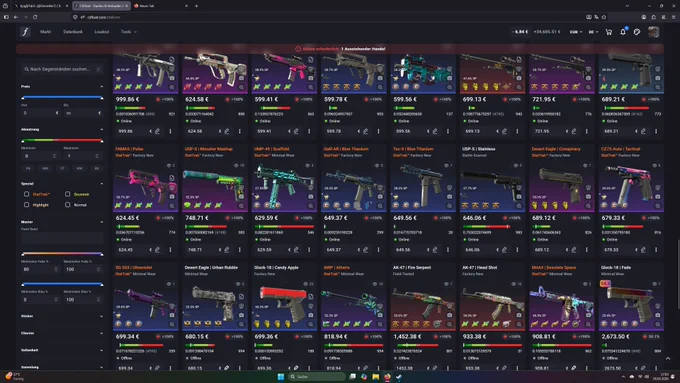Image resolution: width=680 pixels, height=383 pixels.
Task: Open the three-dot menu on the 624.58 € listing
Action: point(239,131)
